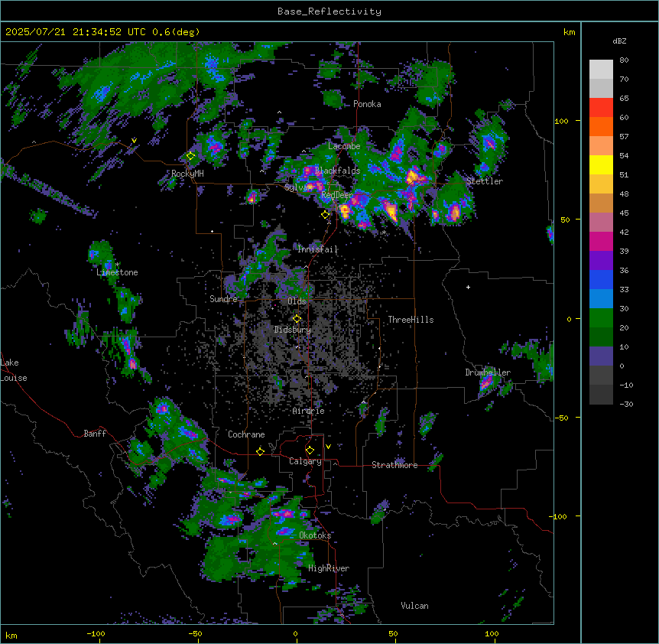Select the magenta 42 dBZ legend swatch

coord(601,241)
